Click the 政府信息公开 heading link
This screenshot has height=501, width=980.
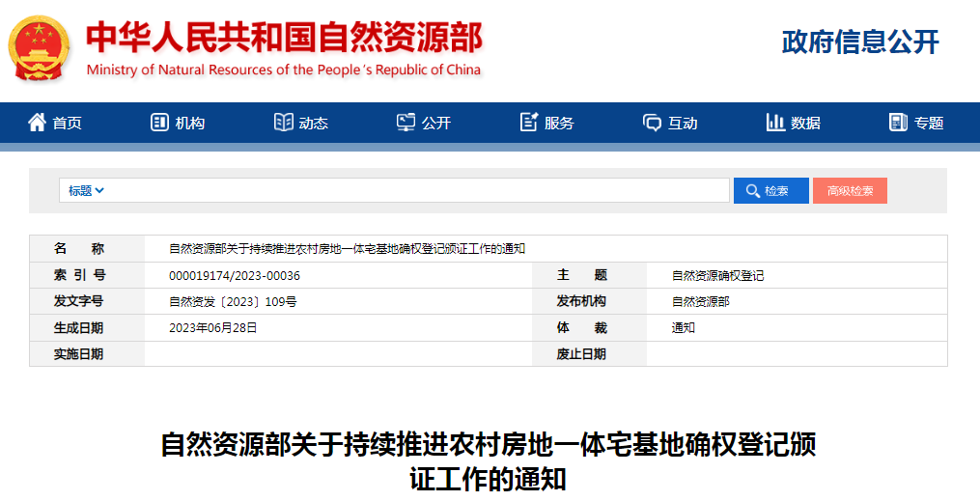[x=860, y=42]
